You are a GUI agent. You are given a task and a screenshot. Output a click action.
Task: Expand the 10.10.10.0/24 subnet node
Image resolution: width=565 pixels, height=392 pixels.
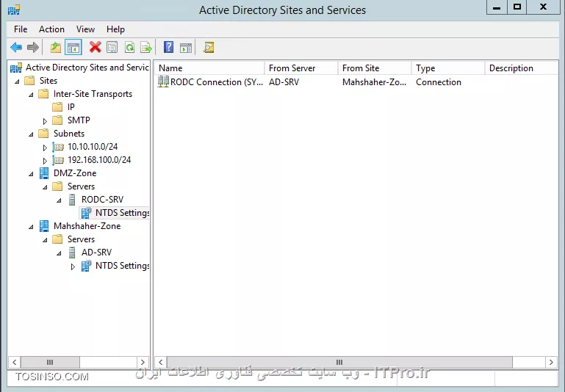point(45,148)
